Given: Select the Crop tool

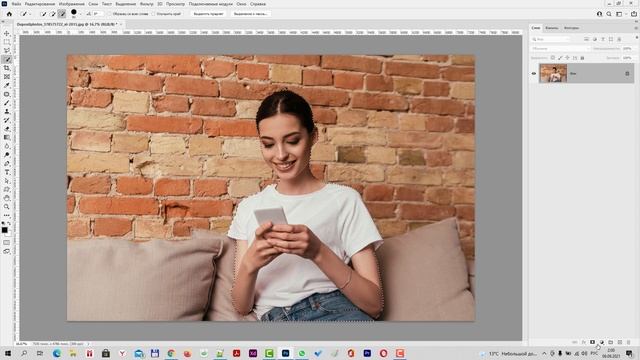Looking at the screenshot, I should [7, 68].
